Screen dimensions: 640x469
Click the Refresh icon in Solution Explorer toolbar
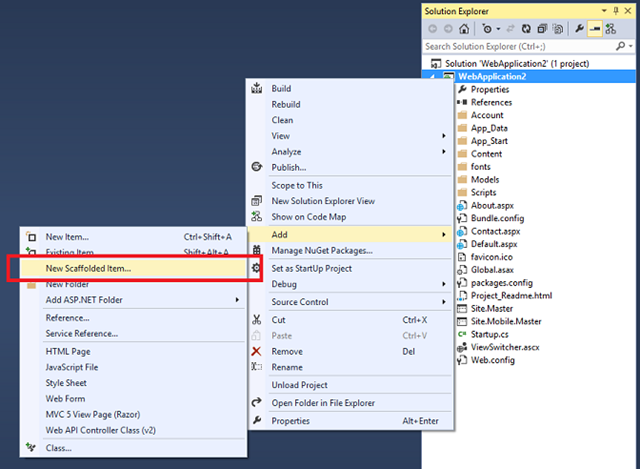click(527, 29)
